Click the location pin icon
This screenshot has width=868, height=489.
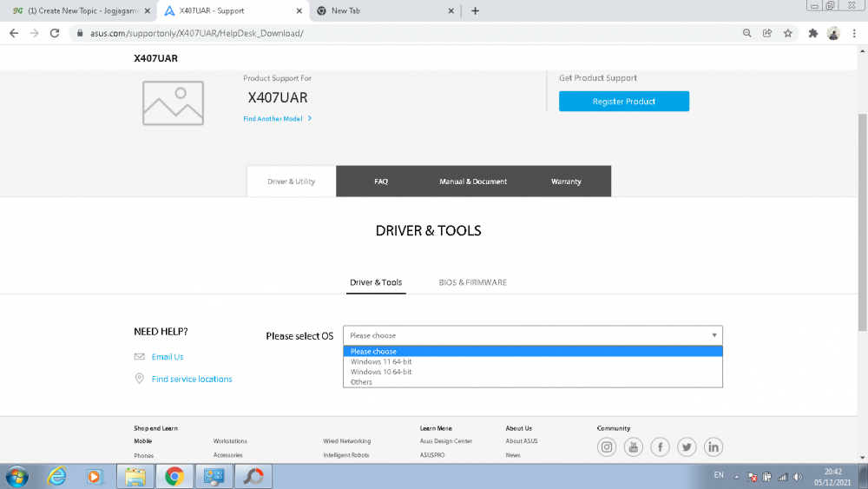click(x=140, y=379)
